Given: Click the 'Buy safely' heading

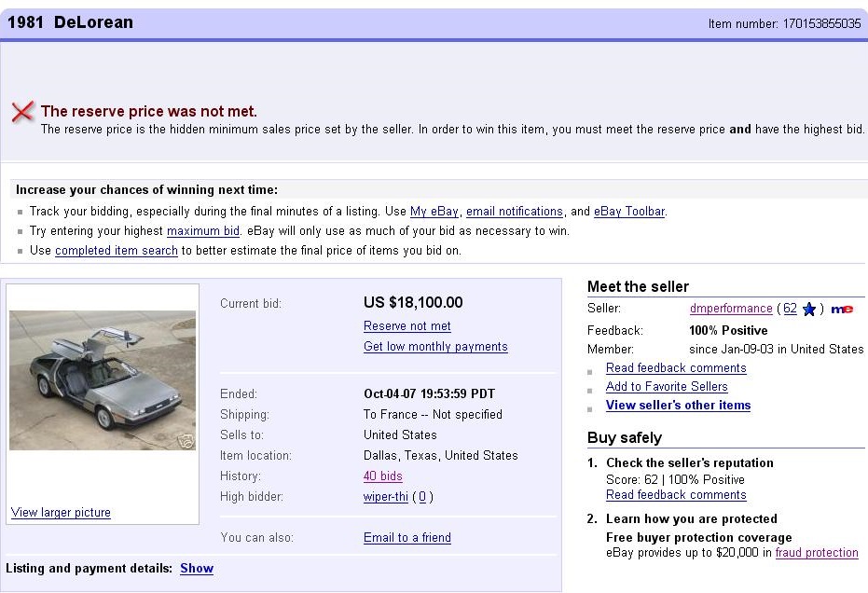Looking at the screenshot, I should tap(625, 438).
